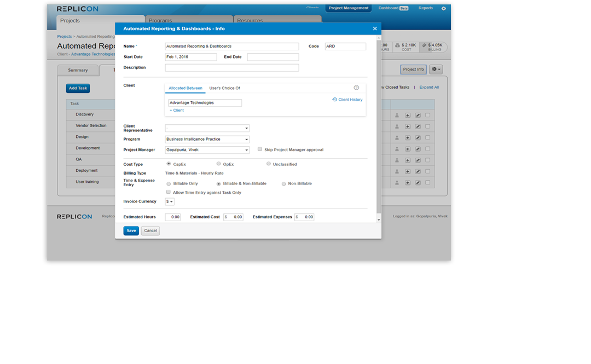Click the dialog's vertical scrollbar
This screenshot has width=591, height=364.
379,126
